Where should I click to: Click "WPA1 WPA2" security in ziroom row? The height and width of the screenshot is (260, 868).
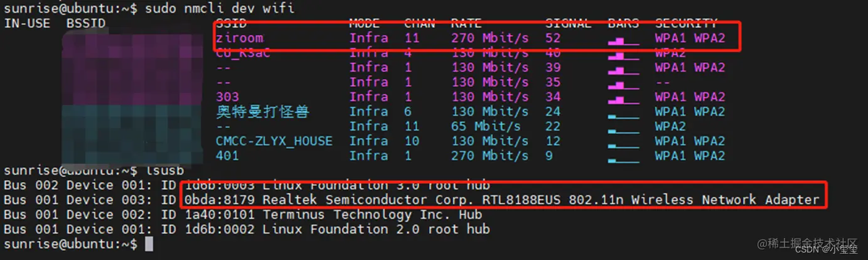(690, 38)
